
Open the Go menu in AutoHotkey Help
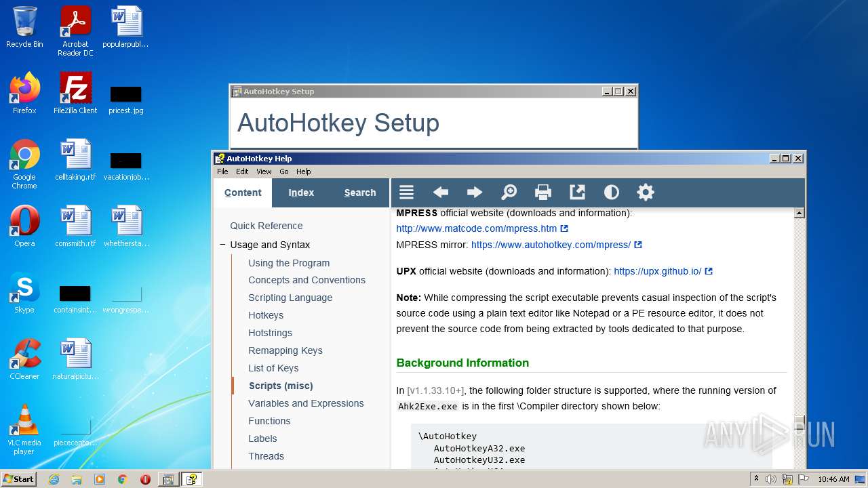click(x=284, y=171)
